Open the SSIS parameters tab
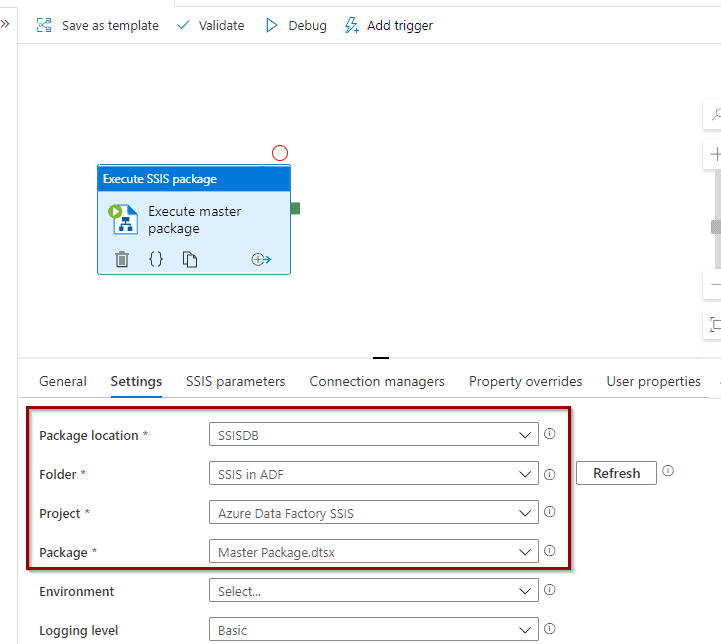 (x=235, y=382)
